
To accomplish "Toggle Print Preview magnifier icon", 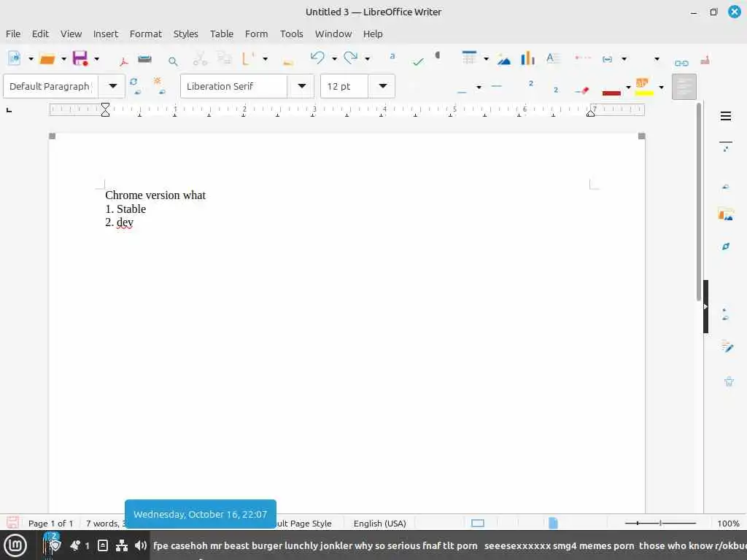I will 173,61.
